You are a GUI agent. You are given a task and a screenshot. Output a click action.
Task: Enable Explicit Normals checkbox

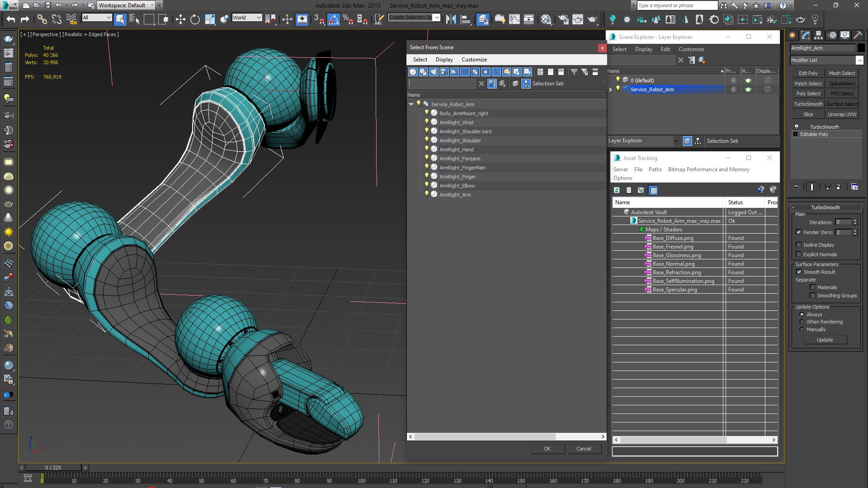[798, 254]
